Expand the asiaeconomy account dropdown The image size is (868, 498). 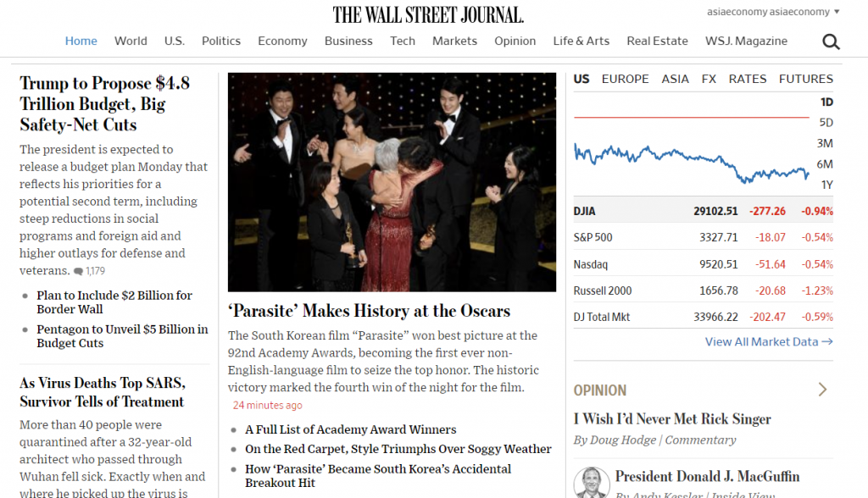(x=837, y=12)
